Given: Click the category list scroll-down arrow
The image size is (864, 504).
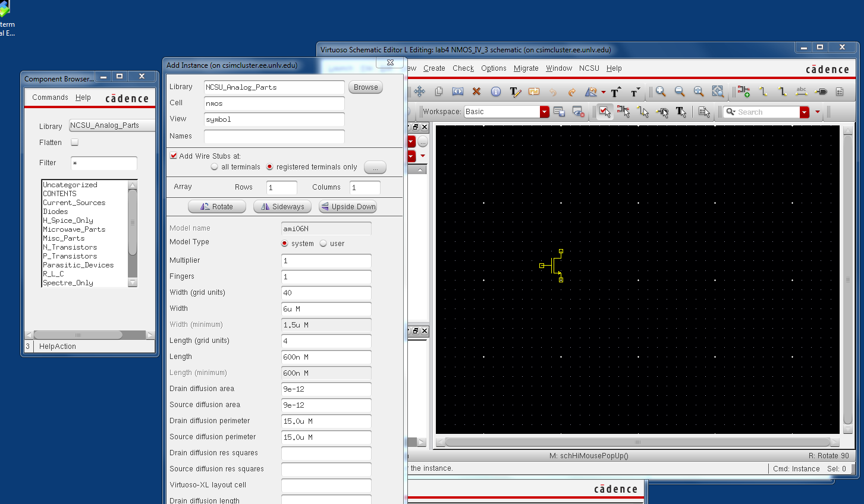Looking at the screenshot, I should [x=133, y=282].
